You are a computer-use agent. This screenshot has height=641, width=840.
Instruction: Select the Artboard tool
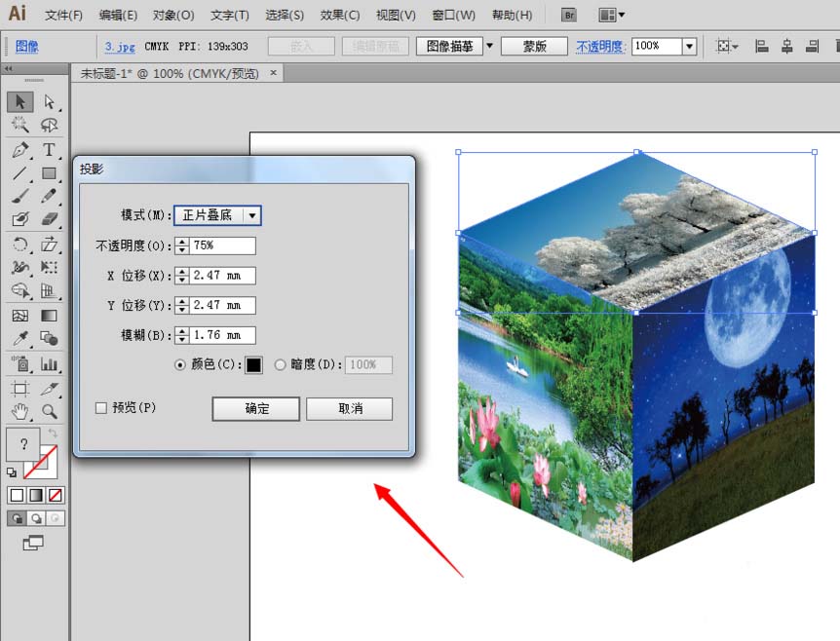pos(20,389)
